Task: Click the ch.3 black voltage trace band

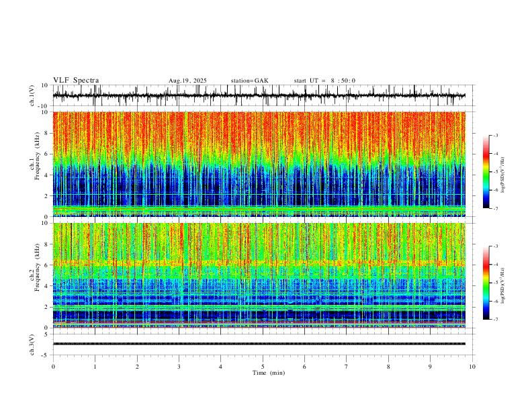Action: [x=259, y=344]
